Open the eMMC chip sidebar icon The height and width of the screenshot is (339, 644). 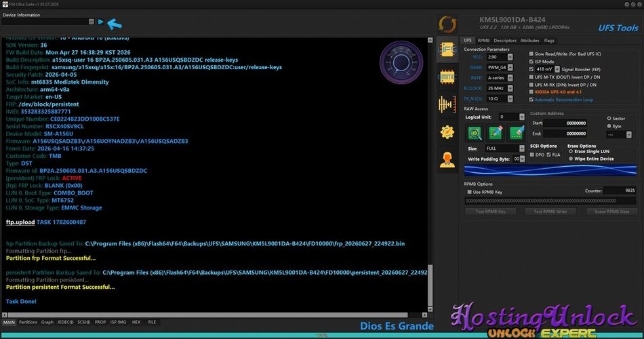[x=447, y=77]
